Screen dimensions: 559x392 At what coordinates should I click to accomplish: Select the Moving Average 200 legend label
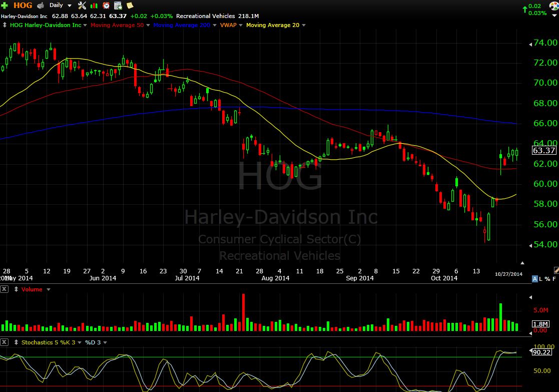click(182, 25)
